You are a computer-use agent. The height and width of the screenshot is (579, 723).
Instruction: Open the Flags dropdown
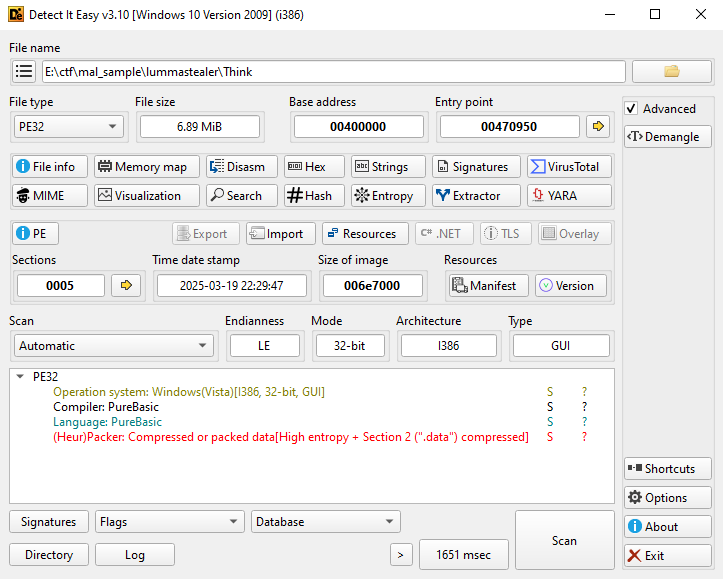(x=170, y=521)
